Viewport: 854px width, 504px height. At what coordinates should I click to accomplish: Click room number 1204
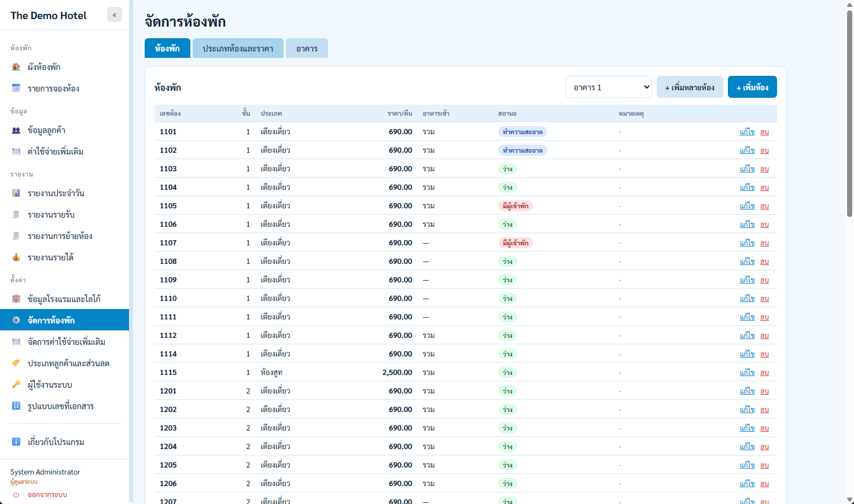pyautogui.click(x=168, y=447)
